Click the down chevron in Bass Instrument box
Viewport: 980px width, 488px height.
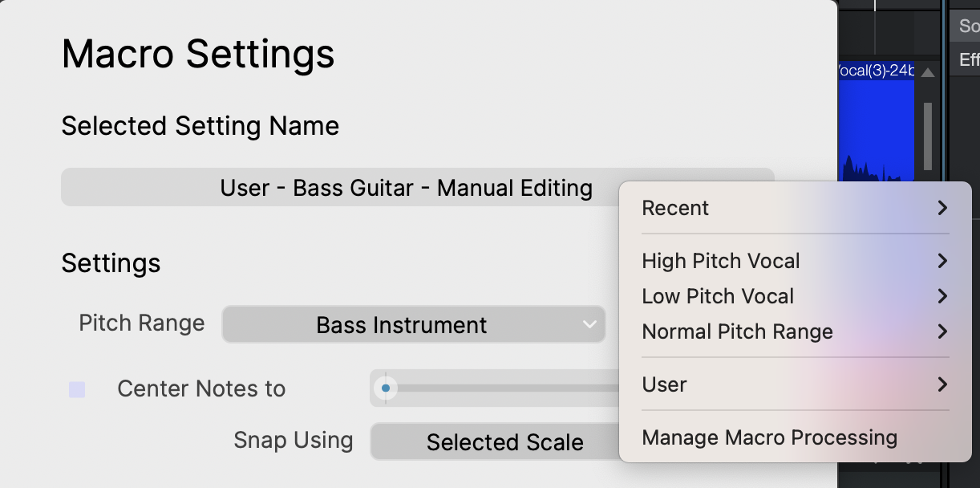[589, 325]
